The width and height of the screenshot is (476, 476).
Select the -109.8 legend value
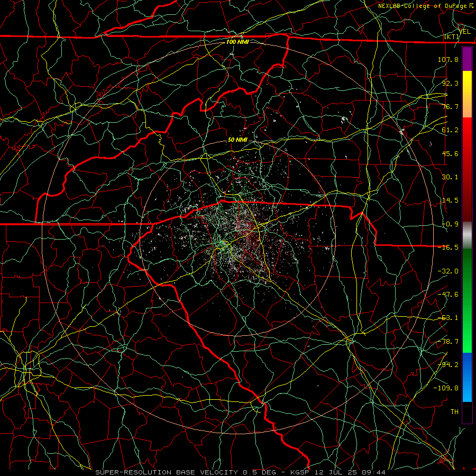click(446, 388)
